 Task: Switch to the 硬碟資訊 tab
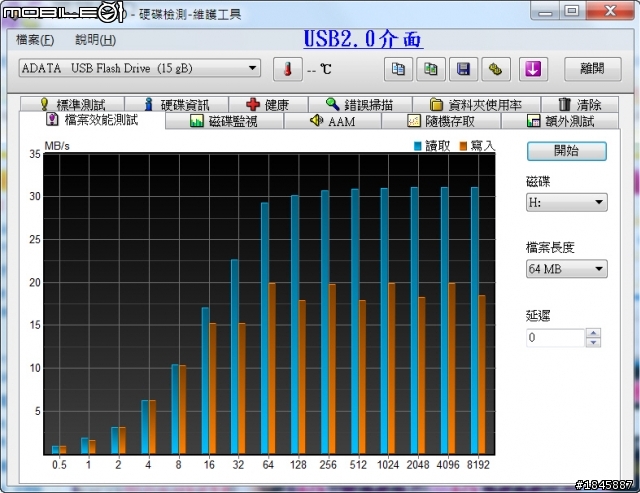[177, 105]
